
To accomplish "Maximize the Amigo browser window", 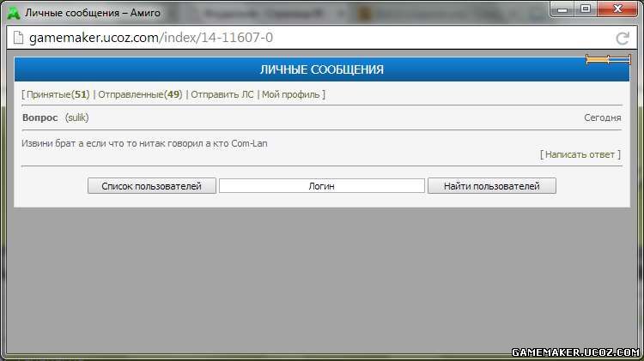I will point(586,9).
